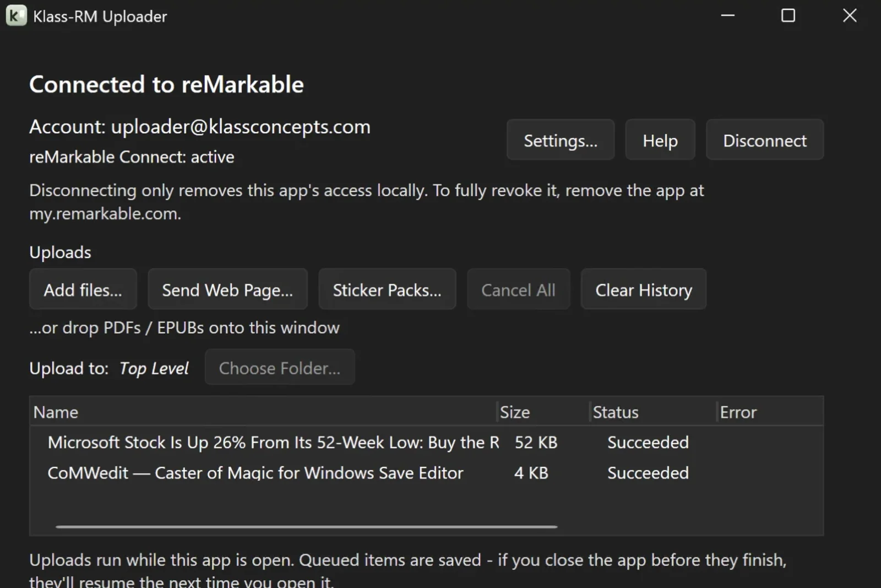This screenshot has width=881, height=588.
Task: Disconnect from reMarkable account
Action: coord(765,140)
